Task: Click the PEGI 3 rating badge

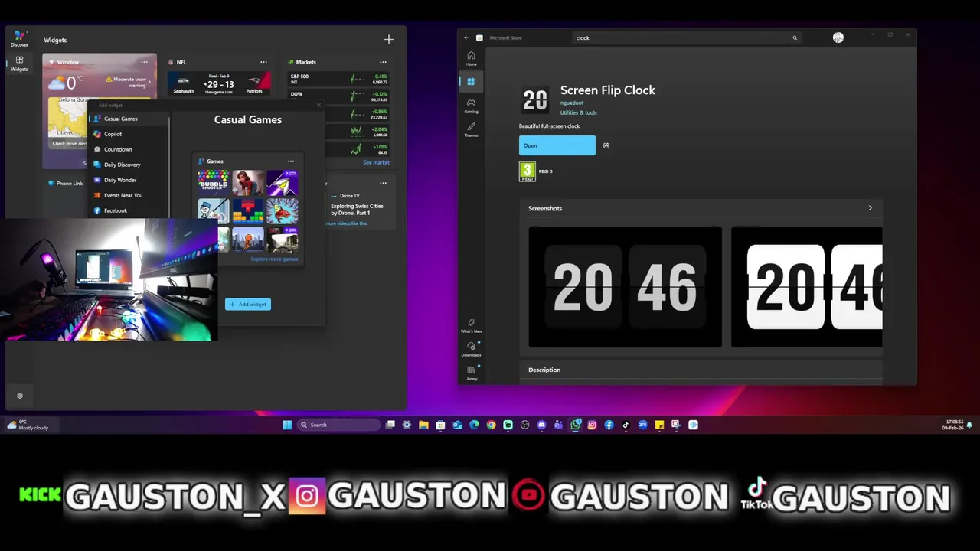Action: (528, 171)
